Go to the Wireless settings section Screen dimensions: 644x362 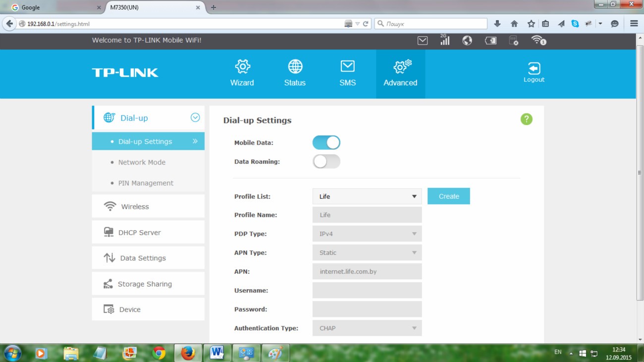point(135,207)
